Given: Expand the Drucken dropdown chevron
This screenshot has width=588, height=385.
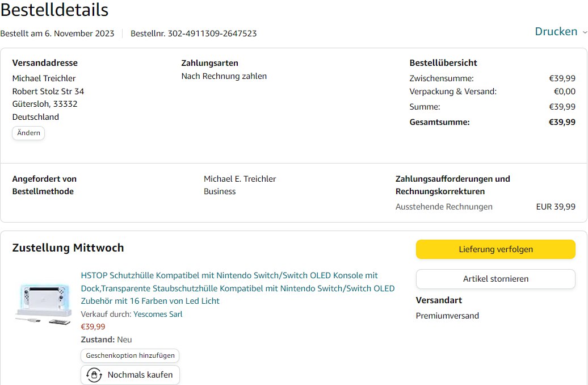Looking at the screenshot, I should [585, 32].
